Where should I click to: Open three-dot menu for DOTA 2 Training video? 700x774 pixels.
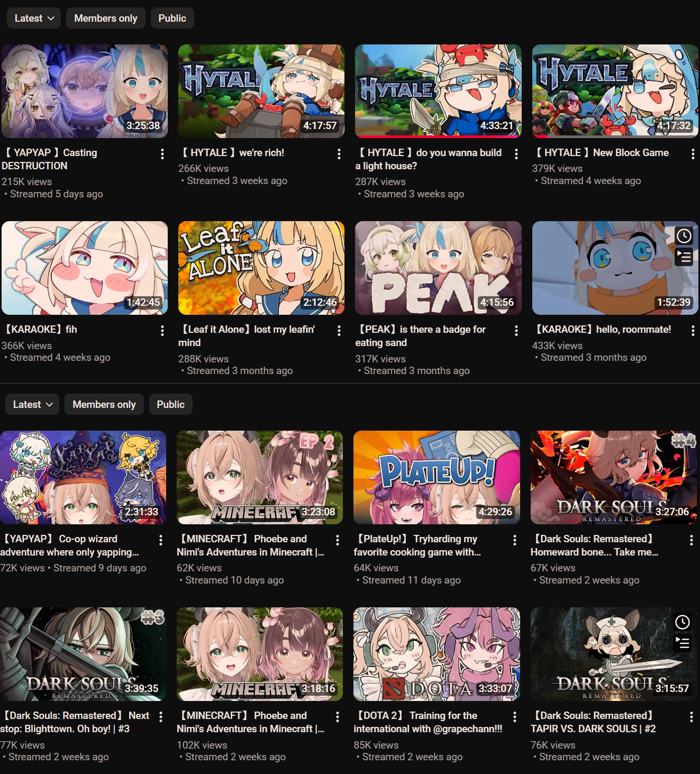(x=514, y=717)
